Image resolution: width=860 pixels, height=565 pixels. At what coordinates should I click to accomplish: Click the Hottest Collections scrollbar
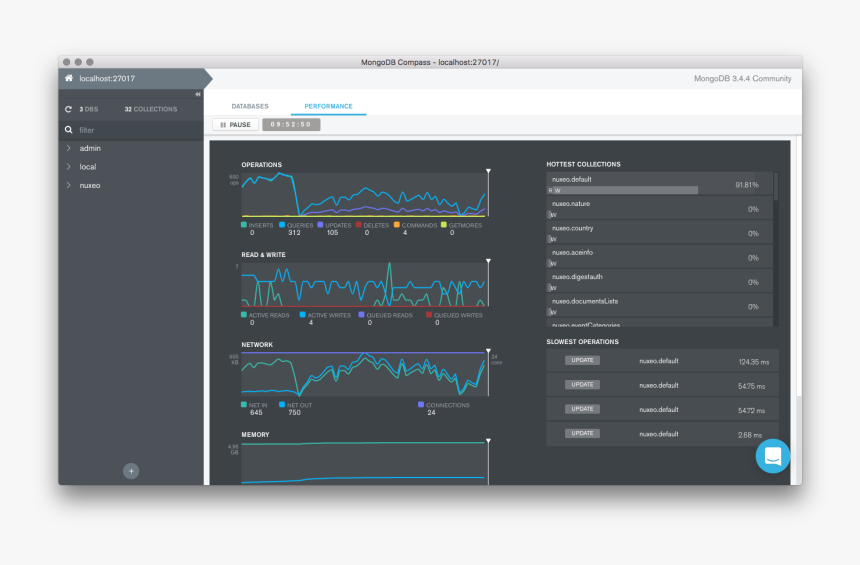pyautogui.click(x=776, y=187)
